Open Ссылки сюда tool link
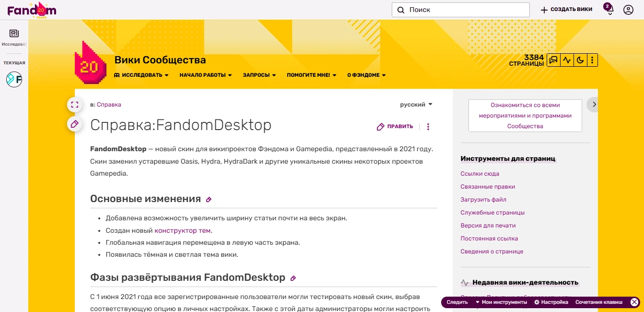 480,174
